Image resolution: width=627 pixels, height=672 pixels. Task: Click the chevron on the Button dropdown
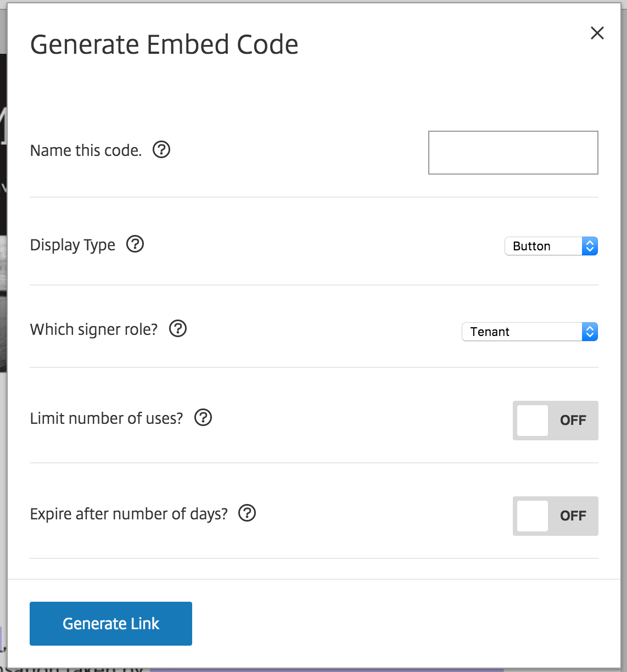coord(590,246)
